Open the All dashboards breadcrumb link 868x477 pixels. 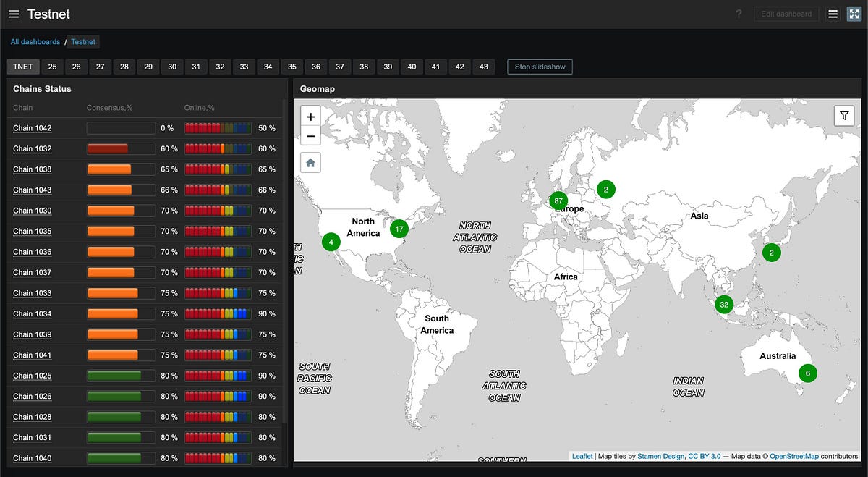click(x=35, y=42)
